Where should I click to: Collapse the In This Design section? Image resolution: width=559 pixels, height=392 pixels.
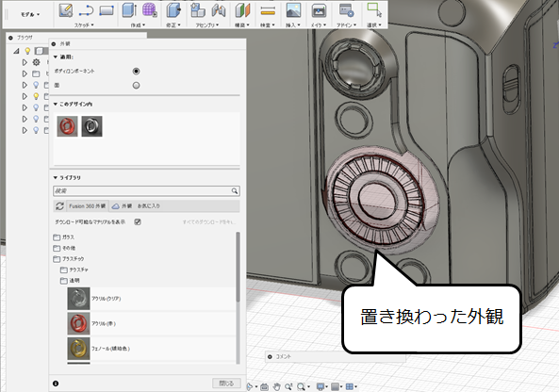pos(56,104)
